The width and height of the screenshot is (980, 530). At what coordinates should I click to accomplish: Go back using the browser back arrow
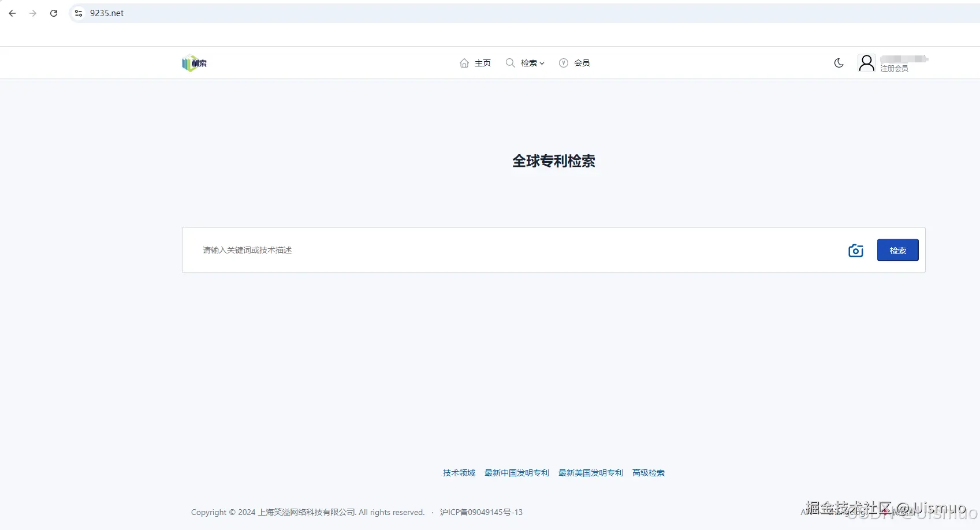pos(12,13)
